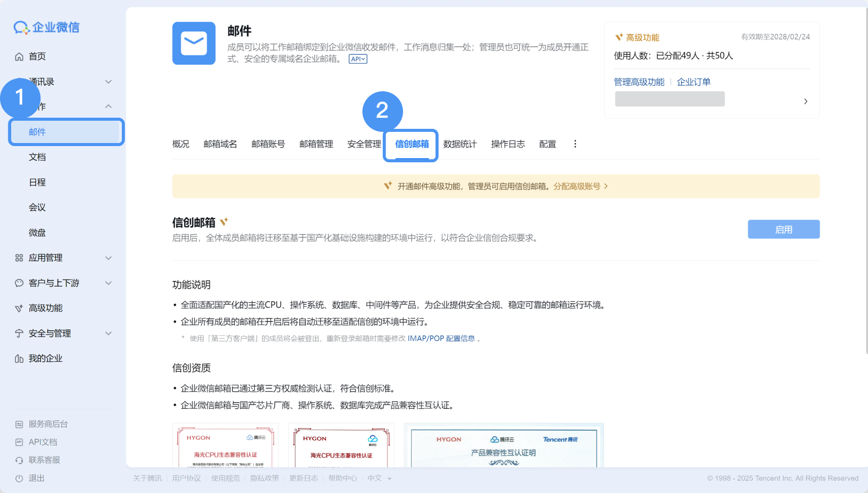
Task: Click the 客户与上下游 chat icon
Action: click(x=19, y=283)
